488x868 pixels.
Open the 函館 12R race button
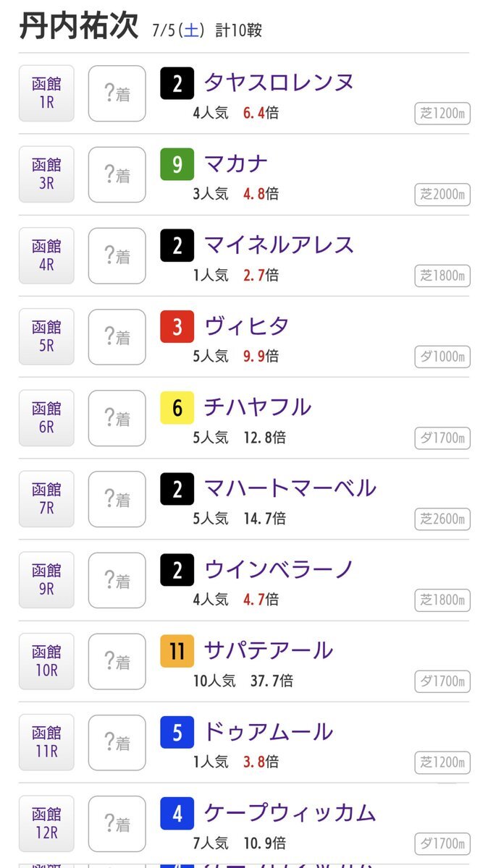coord(46,823)
